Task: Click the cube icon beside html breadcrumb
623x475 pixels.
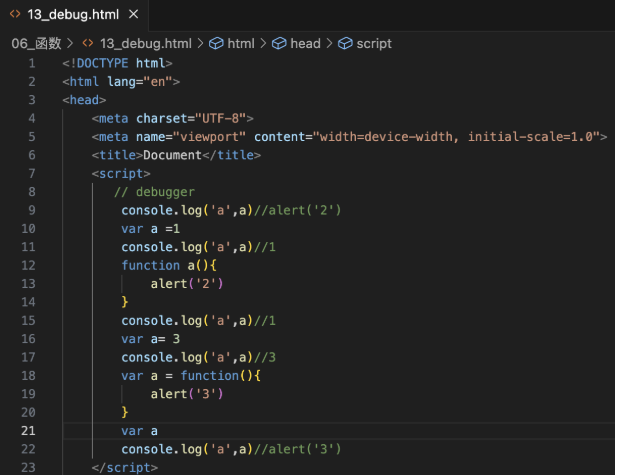Action: (216, 43)
